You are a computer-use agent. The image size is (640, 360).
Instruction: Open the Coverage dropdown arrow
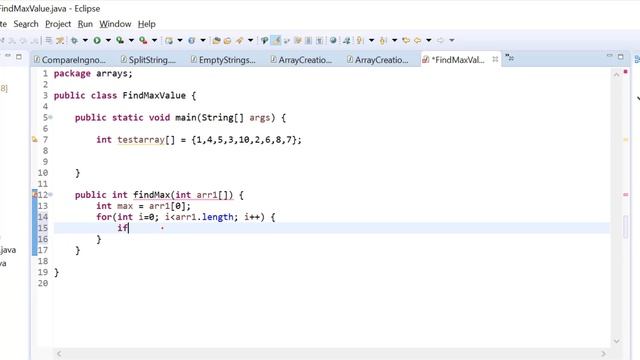(x=131, y=40)
